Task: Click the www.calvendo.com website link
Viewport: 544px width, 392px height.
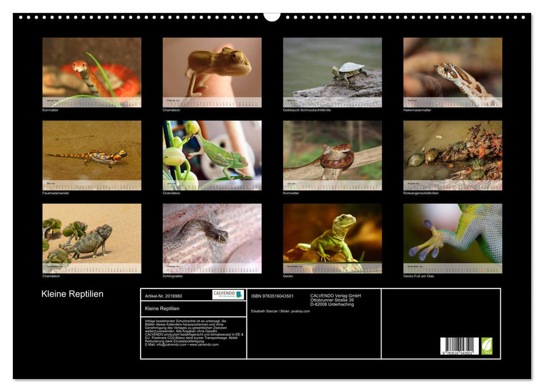Action: (x=204, y=345)
